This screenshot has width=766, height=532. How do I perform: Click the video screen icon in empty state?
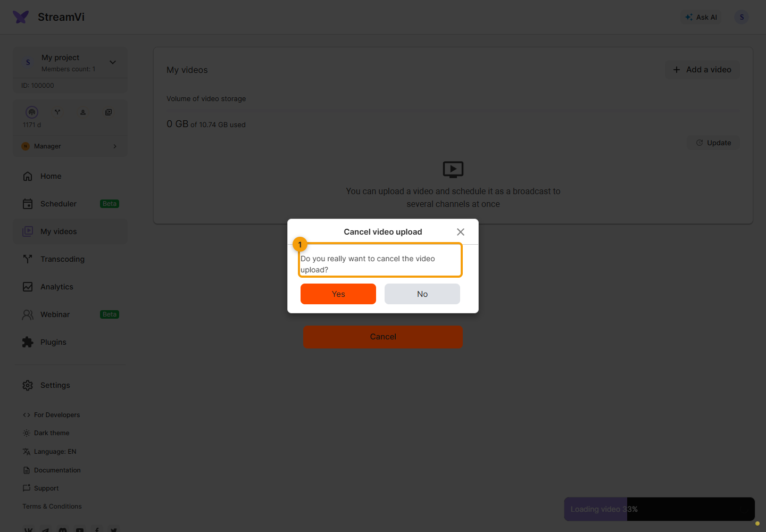point(453,170)
